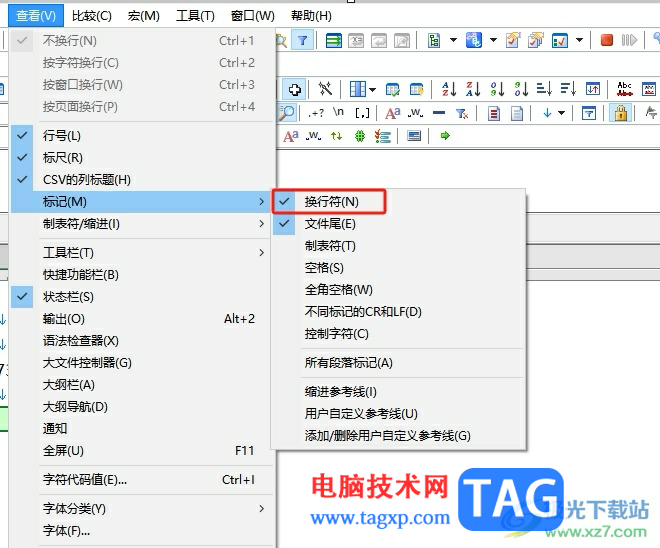This screenshot has height=548, width=660.
Task: Click the green outline tree icon
Action: pyautogui.click(x=434, y=41)
